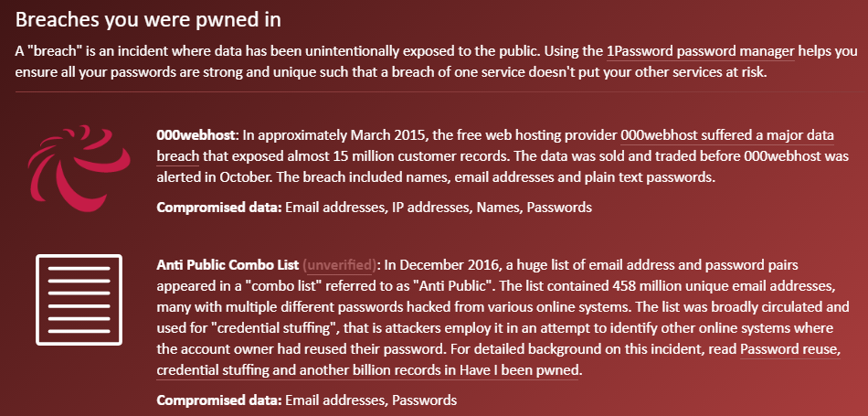Click 'Compromised data:' label under 000webhost

(219, 208)
